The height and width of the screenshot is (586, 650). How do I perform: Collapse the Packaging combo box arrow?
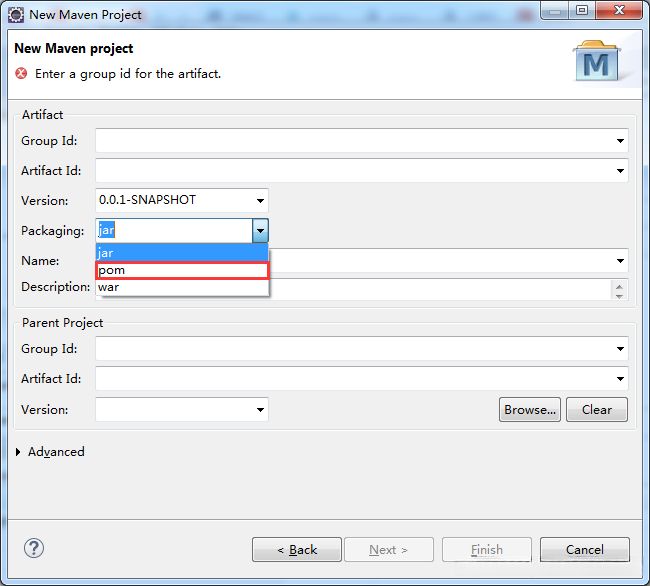coord(260,231)
